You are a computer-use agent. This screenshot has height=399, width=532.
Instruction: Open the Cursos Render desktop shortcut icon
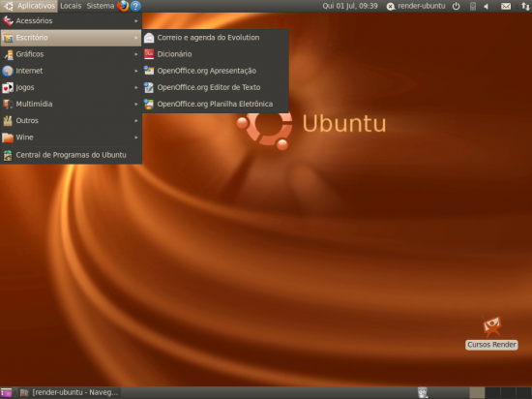491,326
